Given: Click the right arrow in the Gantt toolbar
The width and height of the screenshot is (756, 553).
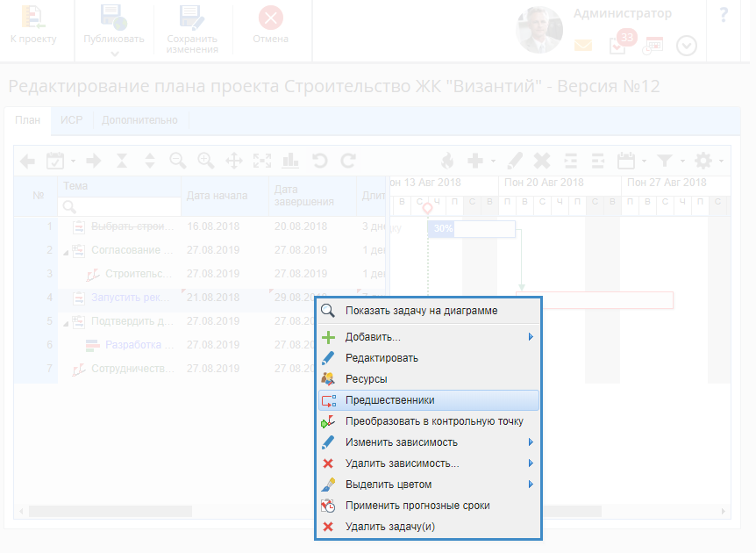Looking at the screenshot, I should click(x=94, y=161).
